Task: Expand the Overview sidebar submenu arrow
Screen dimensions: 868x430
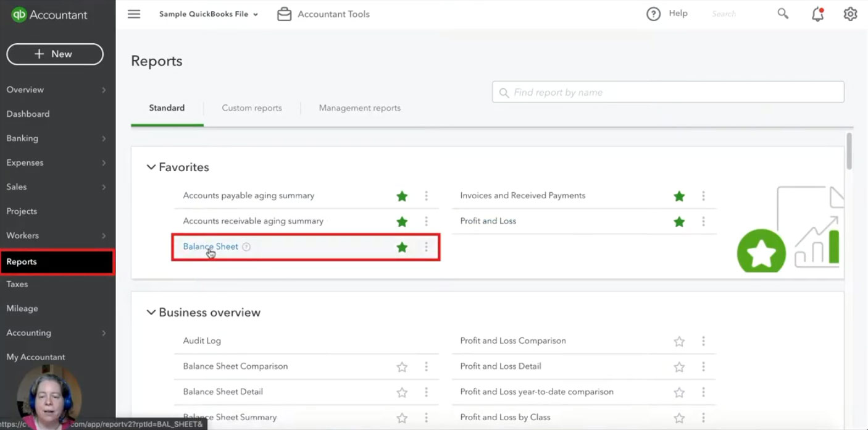Action: point(104,90)
